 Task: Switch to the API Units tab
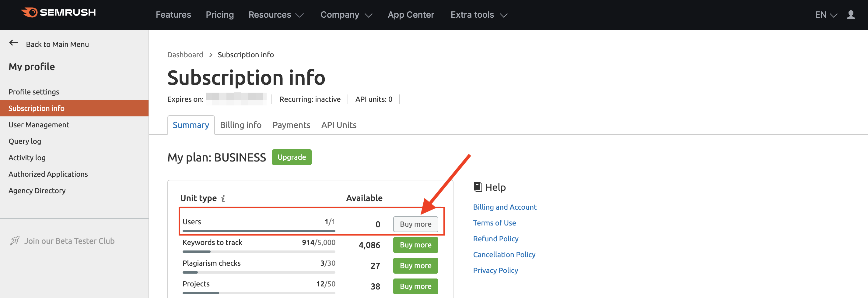339,125
